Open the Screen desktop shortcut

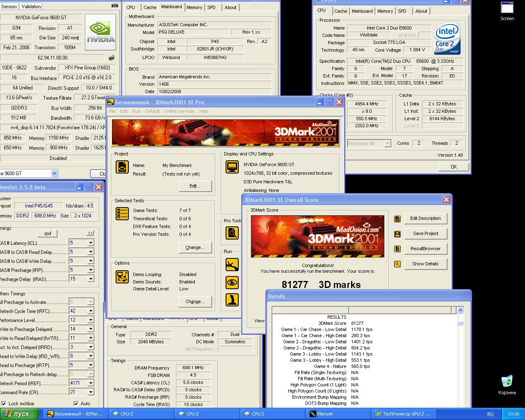pyautogui.click(x=507, y=11)
